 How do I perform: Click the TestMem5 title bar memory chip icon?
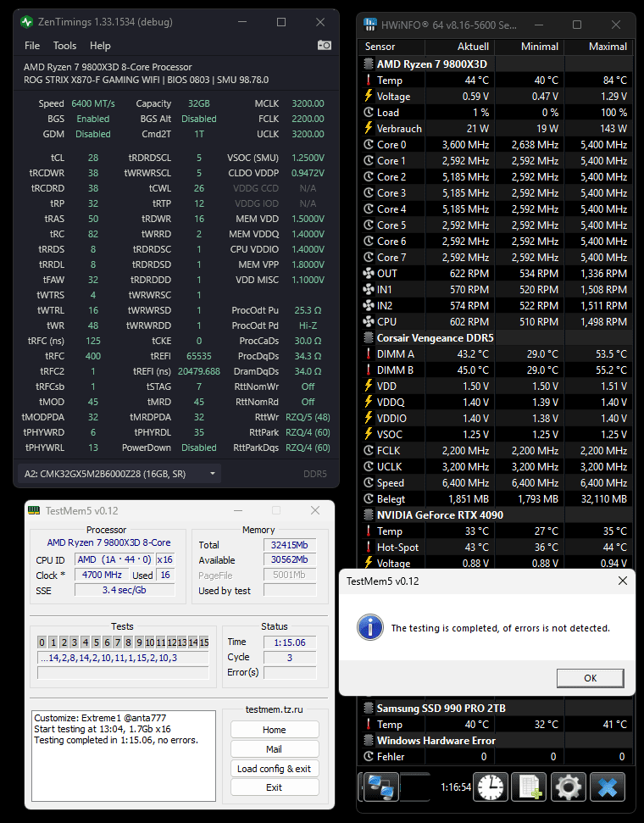click(x=34, y=510)
